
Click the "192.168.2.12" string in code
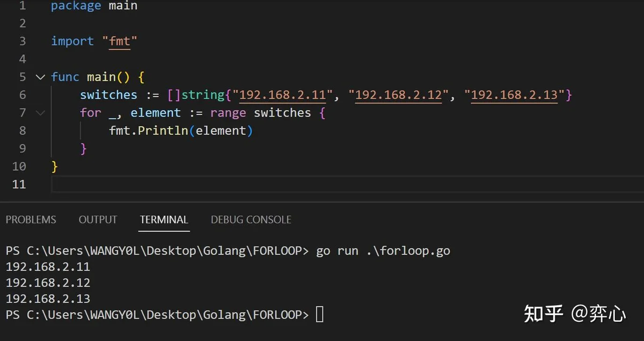pos(399,95)
